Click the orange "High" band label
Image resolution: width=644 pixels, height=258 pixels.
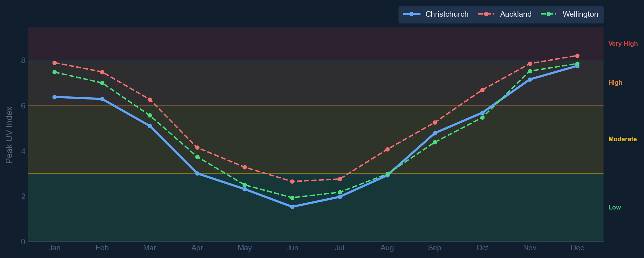615,82
